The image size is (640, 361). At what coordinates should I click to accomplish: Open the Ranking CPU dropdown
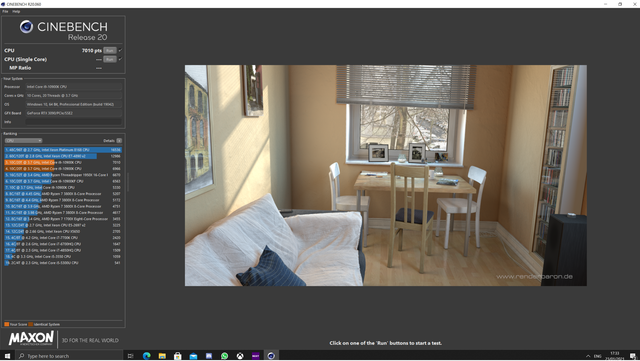[x=23, y=140]
